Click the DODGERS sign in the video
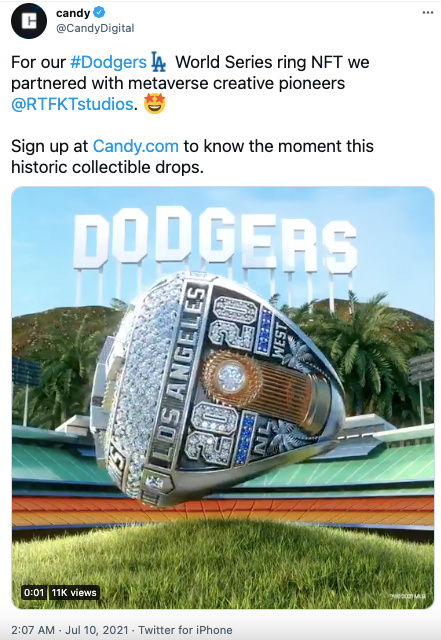 (x=215, y=238)
